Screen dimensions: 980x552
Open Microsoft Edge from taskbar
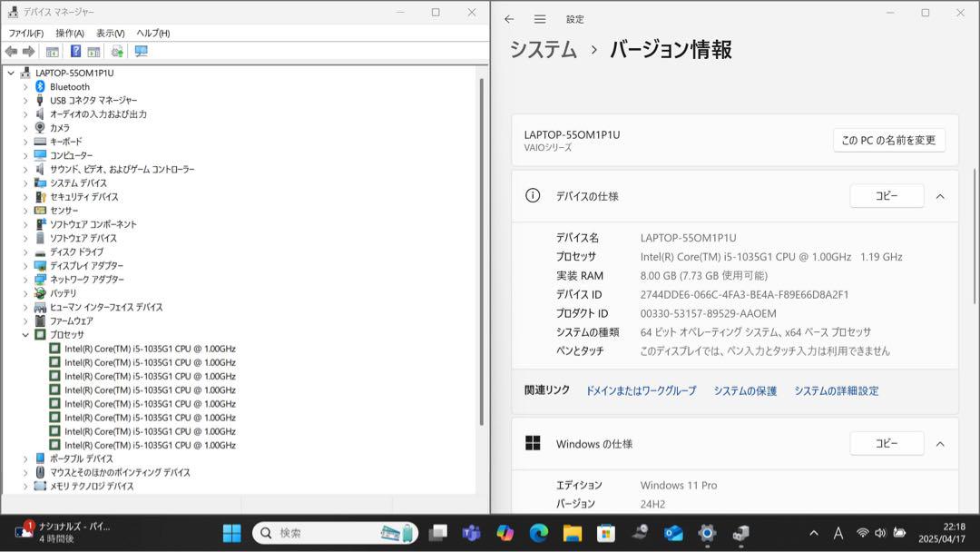[x=539, y=533]
